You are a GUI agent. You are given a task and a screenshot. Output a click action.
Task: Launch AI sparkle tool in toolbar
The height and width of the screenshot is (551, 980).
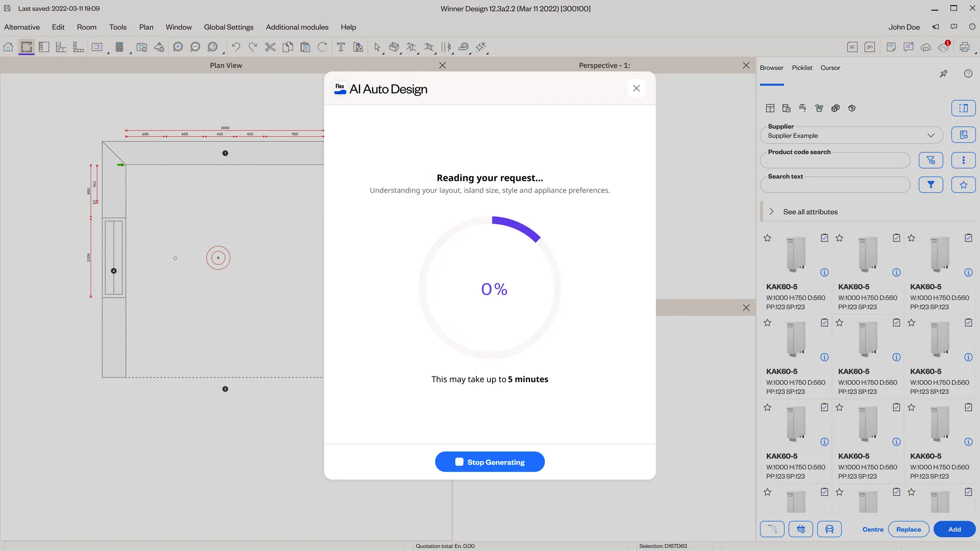point(481,47)
